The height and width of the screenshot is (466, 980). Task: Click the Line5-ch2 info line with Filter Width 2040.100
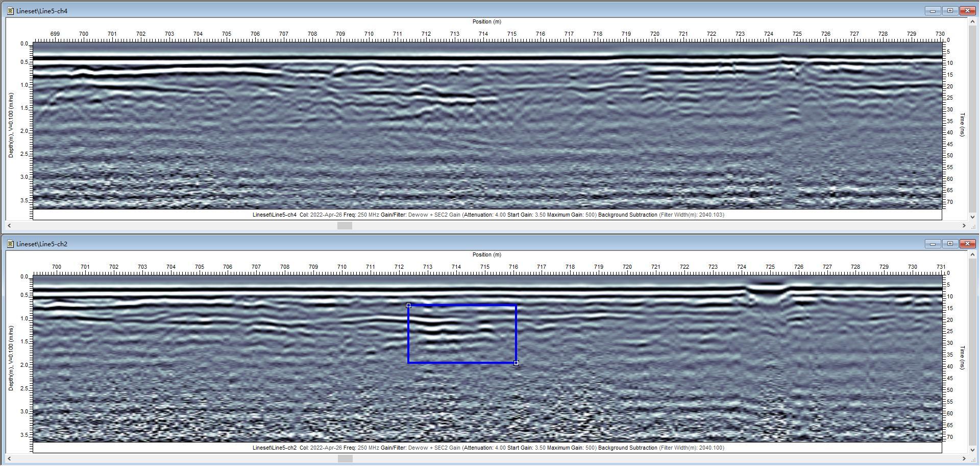(488, 448)
